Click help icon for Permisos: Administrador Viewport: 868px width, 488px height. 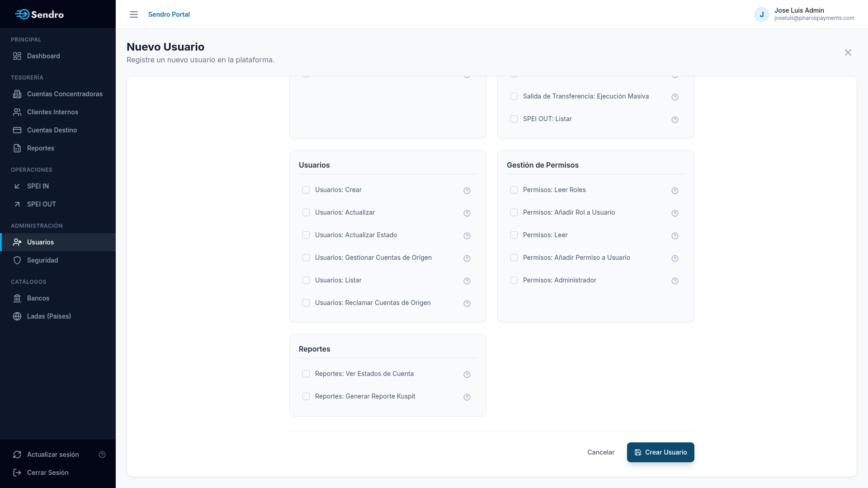(x=675, y=281)
